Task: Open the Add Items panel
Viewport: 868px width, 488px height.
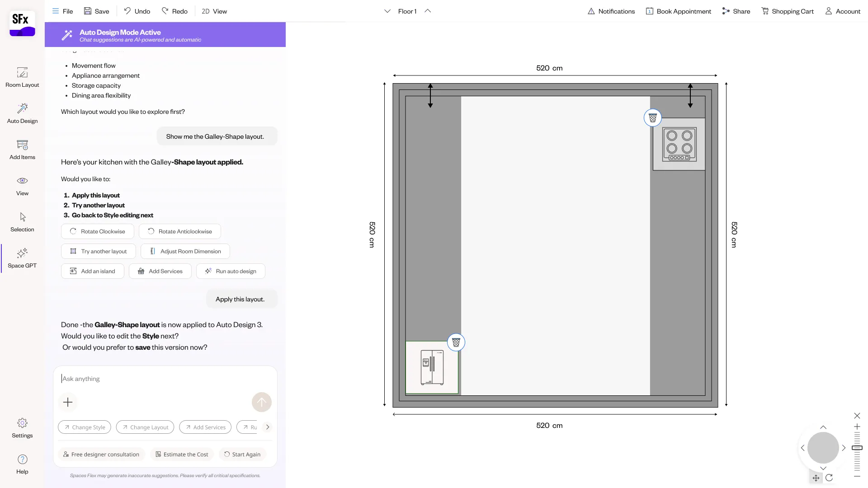Action: (22, 150)
